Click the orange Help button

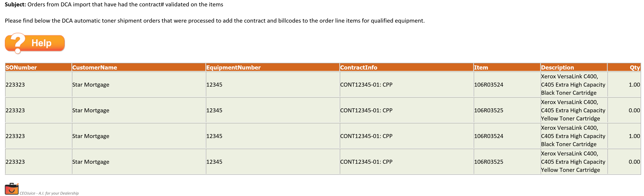coord(35,43)
